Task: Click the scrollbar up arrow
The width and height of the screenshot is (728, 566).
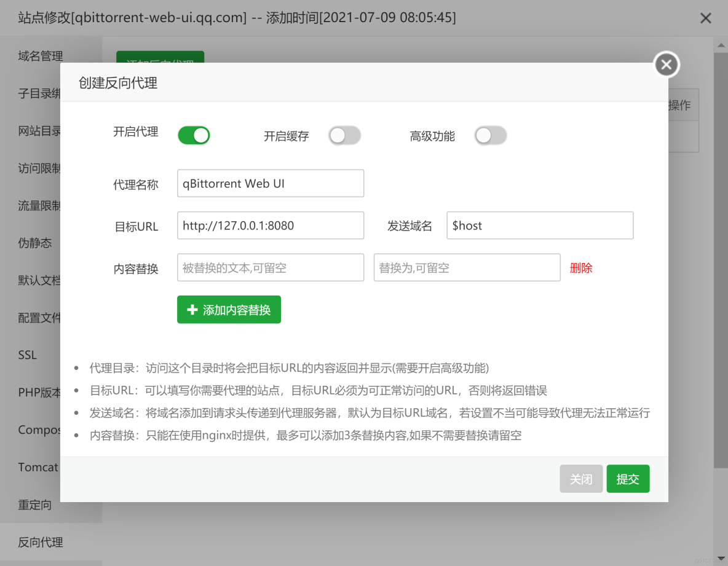Action: tap(721, 44)
